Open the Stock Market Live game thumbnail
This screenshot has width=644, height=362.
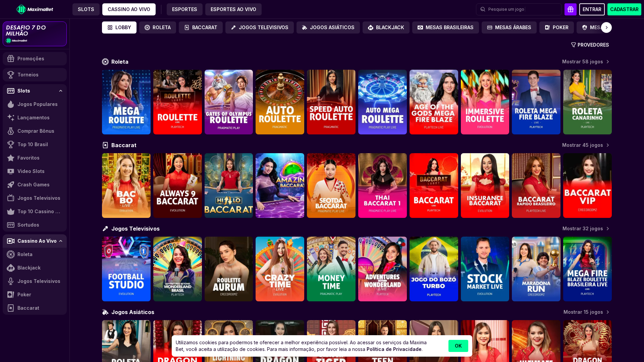click(x=485, y=269)
